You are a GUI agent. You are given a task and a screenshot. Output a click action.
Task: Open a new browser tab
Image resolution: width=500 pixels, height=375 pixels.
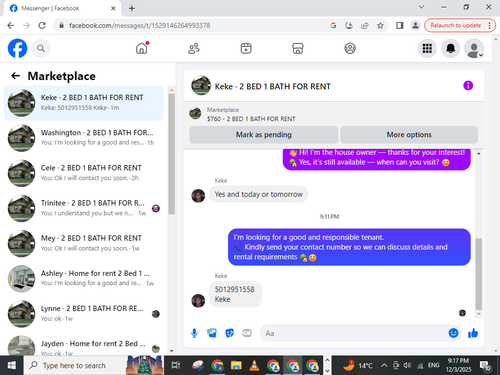coord(132,8)
